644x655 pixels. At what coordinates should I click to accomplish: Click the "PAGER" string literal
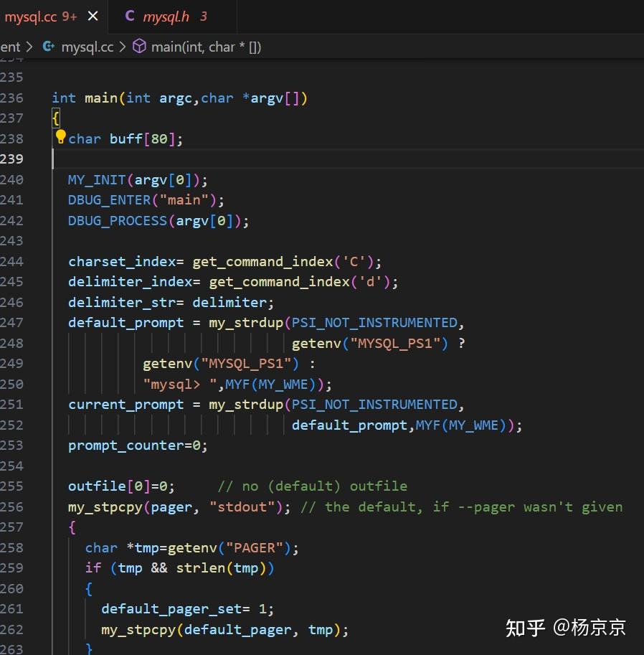click(x=255, y=548)
